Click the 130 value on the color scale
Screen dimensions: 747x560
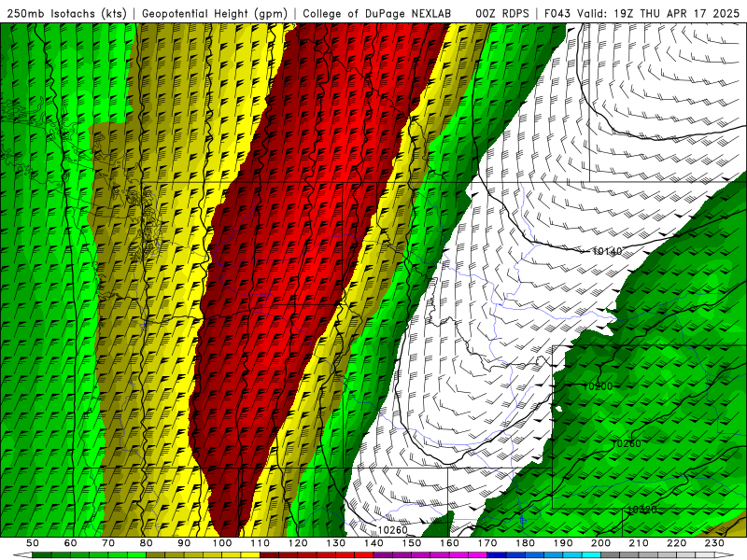point(336,543)
